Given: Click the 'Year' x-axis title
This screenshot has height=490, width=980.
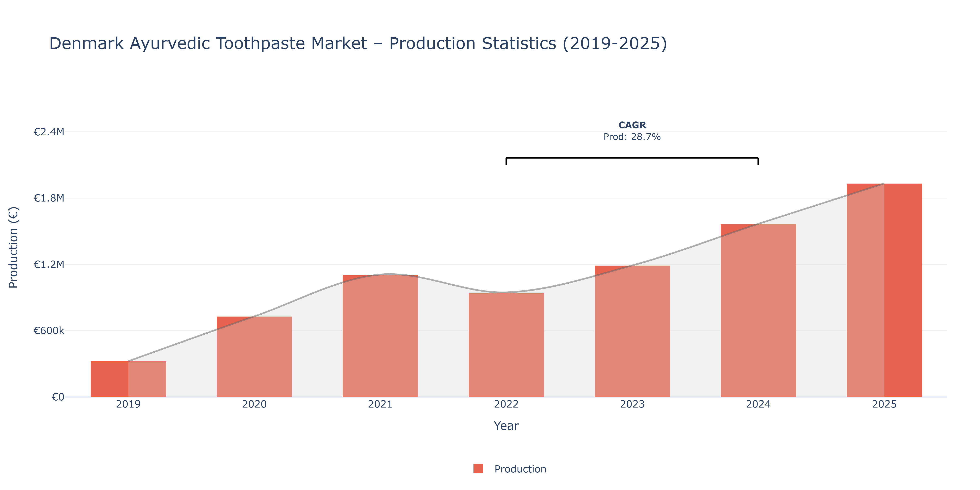Looking at the screenshot, I should click(x=506, y=426).
